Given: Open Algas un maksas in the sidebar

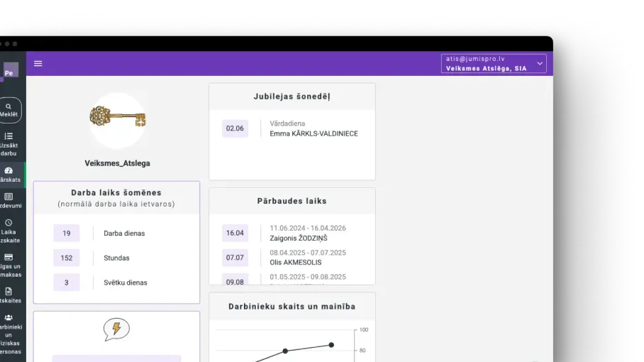Looking at the screenshot, I should (9, 265).
